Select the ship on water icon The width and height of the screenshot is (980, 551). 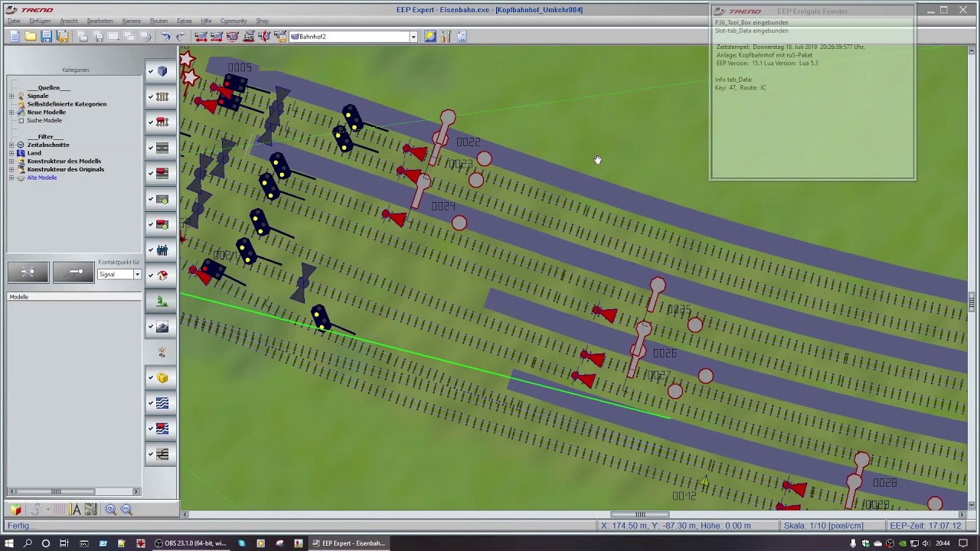[162, 429]
